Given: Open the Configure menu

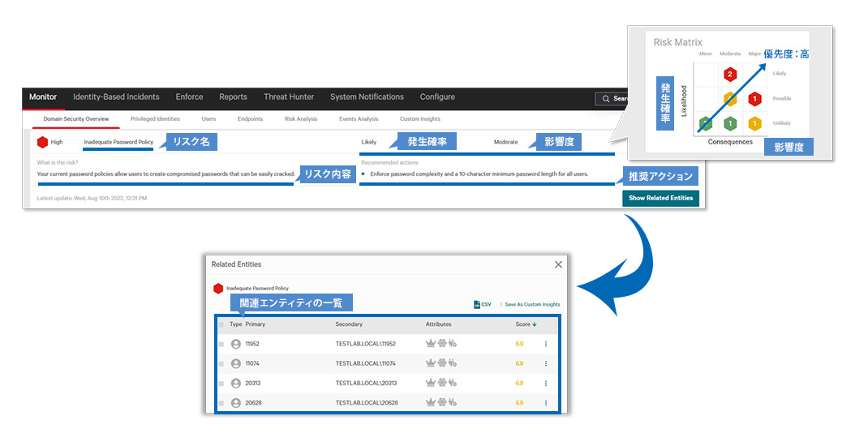Looking at the screenshot, I should pos(436,97).
